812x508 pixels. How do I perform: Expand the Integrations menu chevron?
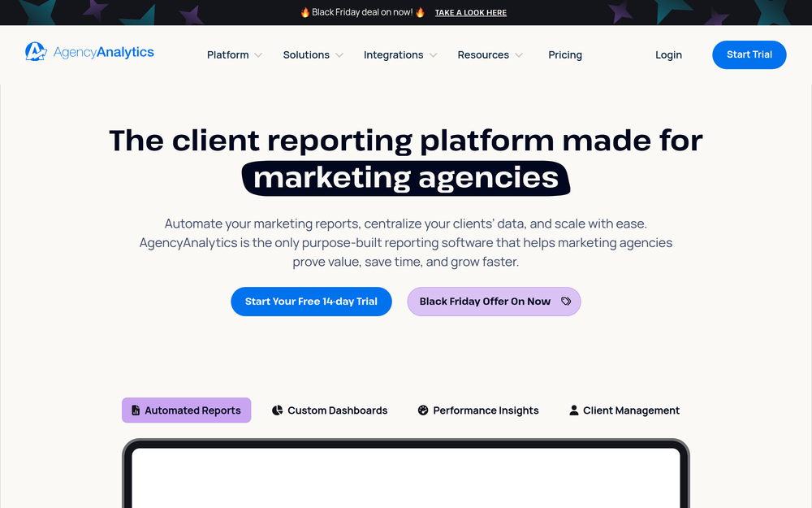pos(434,55)
